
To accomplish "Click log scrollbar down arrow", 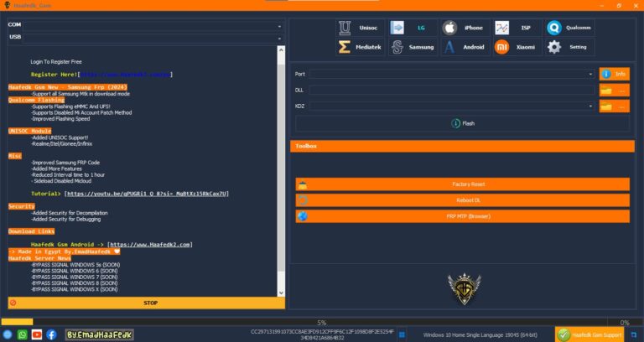I will [x=281, y=293].
